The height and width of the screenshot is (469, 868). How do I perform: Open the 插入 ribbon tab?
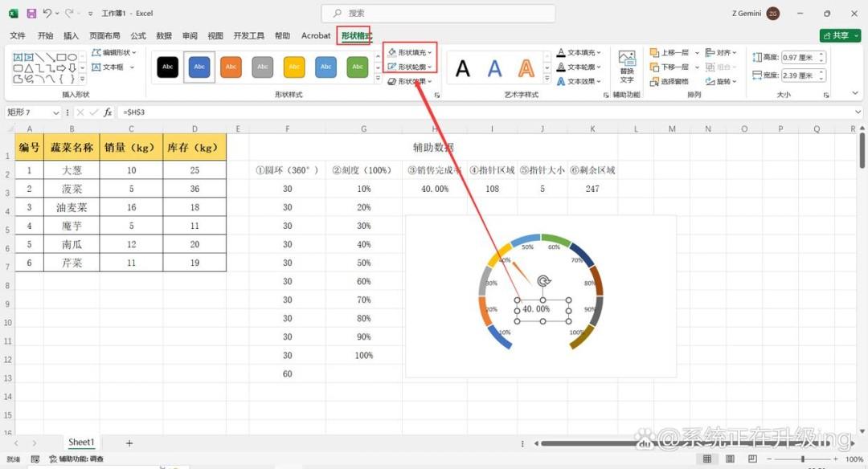click(71, 35)
